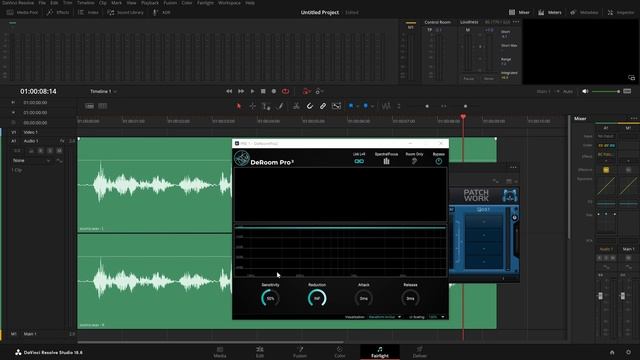Click the Pause button in the Loudness meter
The height and width of the screenshot is (360, 640).
click(x=469, y=78)
